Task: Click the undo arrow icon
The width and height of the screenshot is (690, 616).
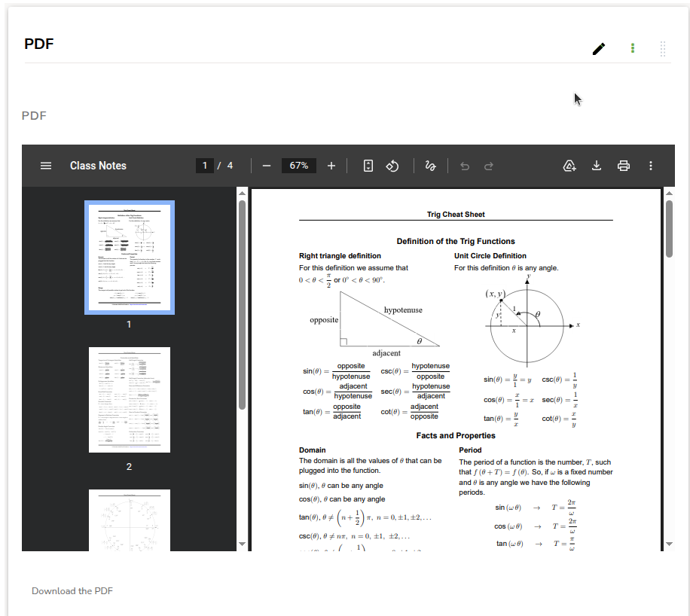Action: [465, 166]
